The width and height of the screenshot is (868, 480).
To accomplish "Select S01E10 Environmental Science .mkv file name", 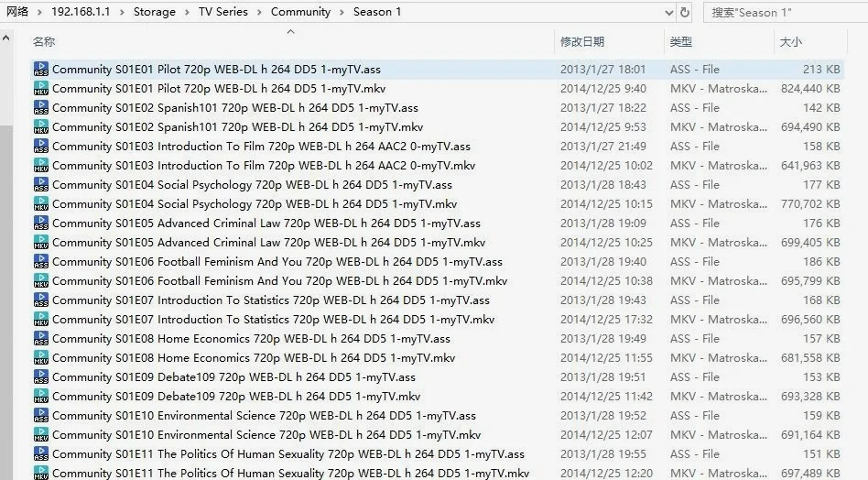I will click(266, 434).
